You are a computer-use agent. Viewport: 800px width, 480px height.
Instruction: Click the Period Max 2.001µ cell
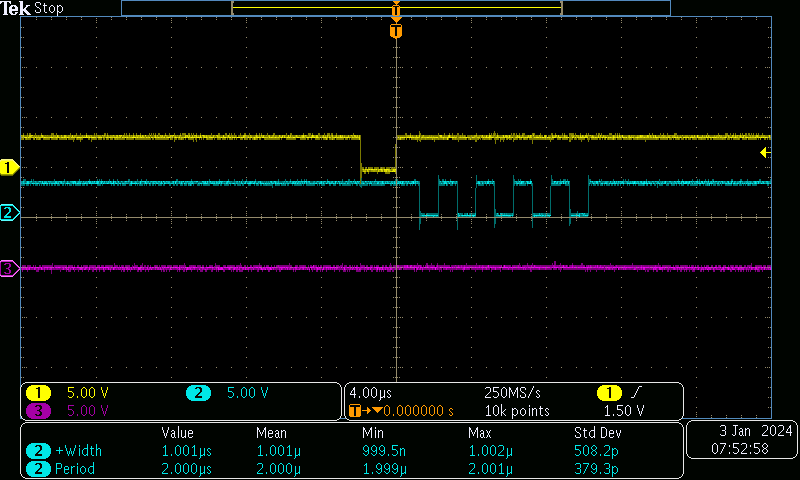[x=490, y=469]
